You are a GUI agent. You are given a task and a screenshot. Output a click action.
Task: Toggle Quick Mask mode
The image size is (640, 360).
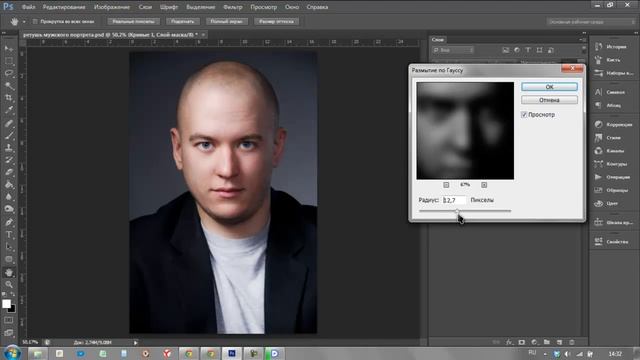9,320
